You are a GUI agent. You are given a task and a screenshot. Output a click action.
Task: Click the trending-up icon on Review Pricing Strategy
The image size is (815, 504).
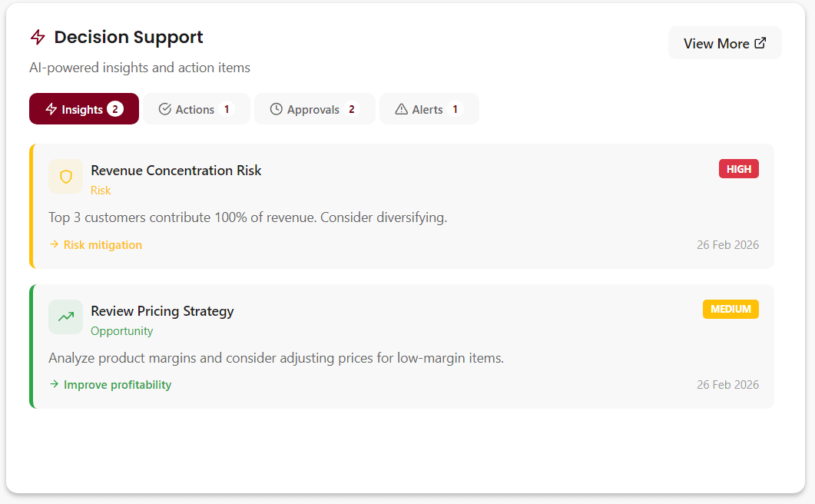coord(65,317)
